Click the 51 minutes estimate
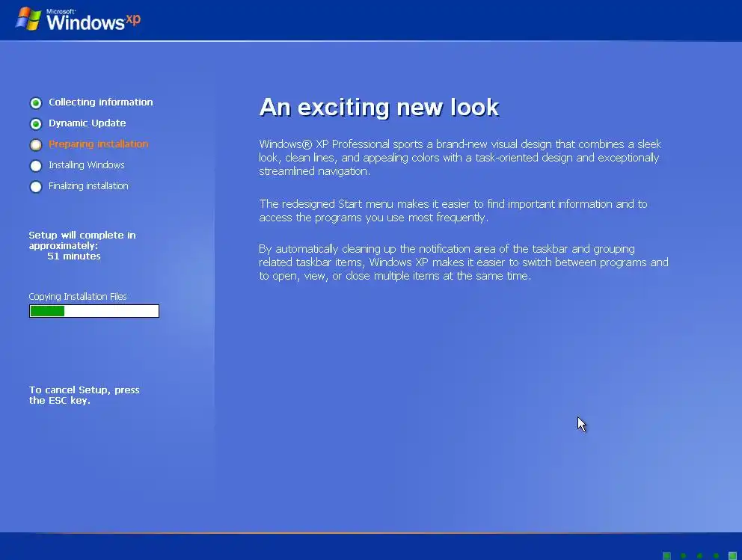742x560 pixels. [x=74, y=256]
